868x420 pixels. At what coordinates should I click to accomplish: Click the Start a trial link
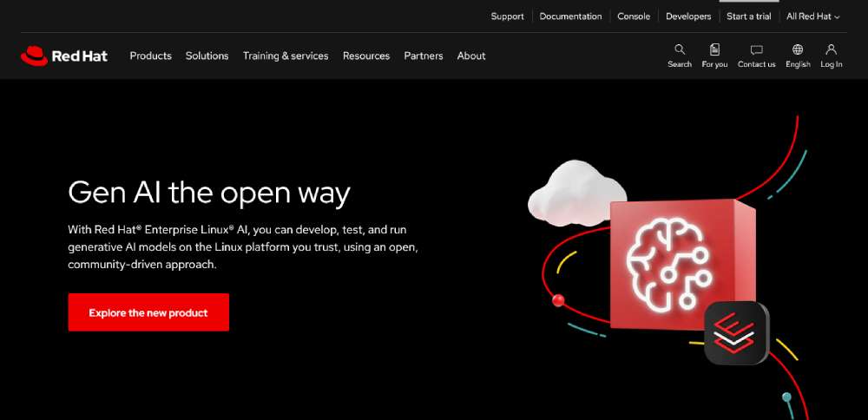click(749, 16)
